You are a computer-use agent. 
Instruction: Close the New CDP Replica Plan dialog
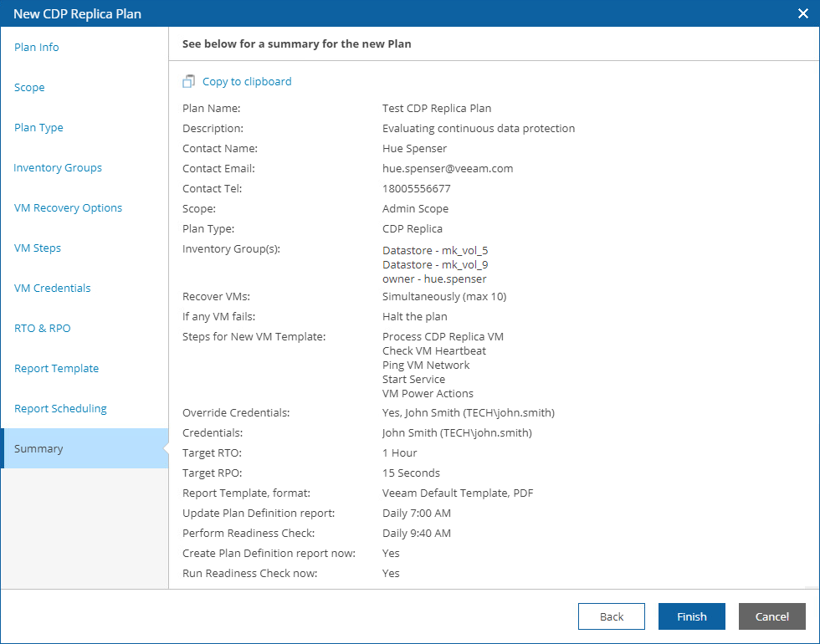802,13
